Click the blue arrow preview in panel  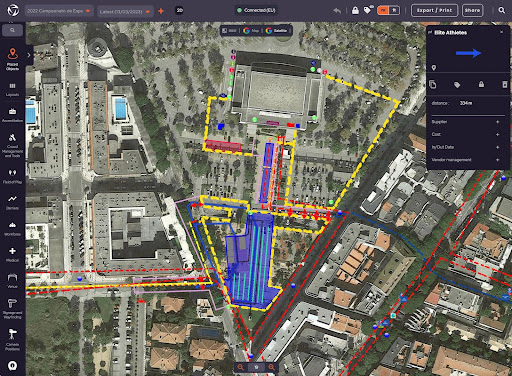pos(468,53)
